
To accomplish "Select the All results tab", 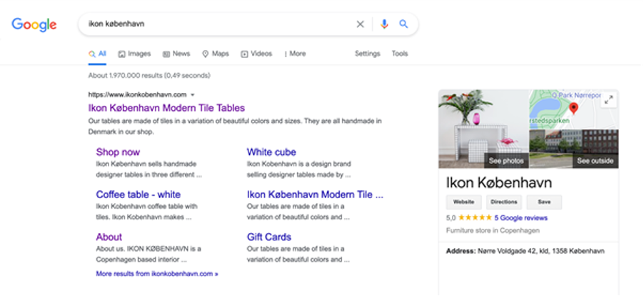I will pyautogui.click(x=97, y=54).
